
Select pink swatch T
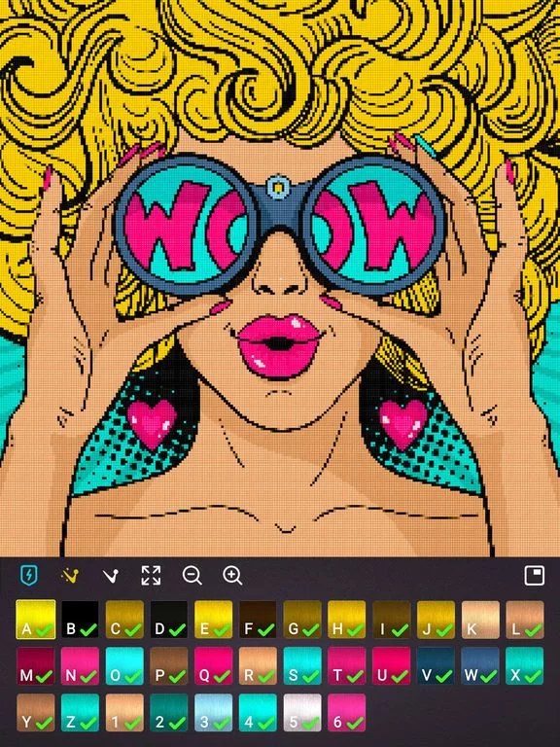pyautogui.click(x=347, y=666)
